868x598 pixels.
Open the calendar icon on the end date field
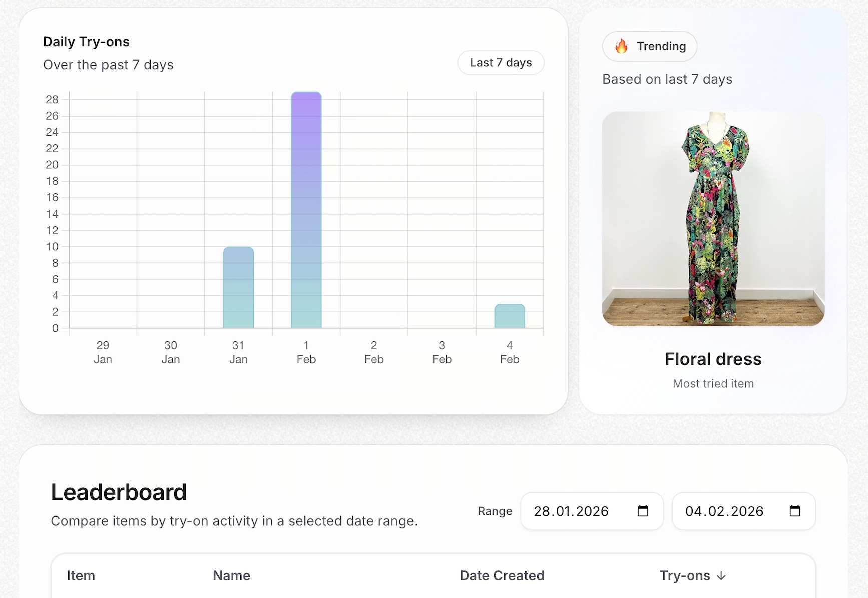(x=794, y=511)
